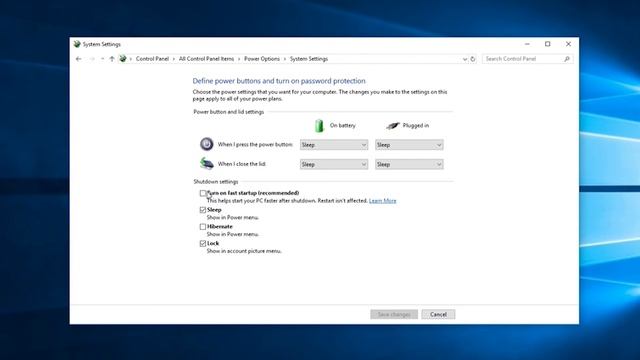Open the Learn More link

pyautogui.click(x=382, y=201)
